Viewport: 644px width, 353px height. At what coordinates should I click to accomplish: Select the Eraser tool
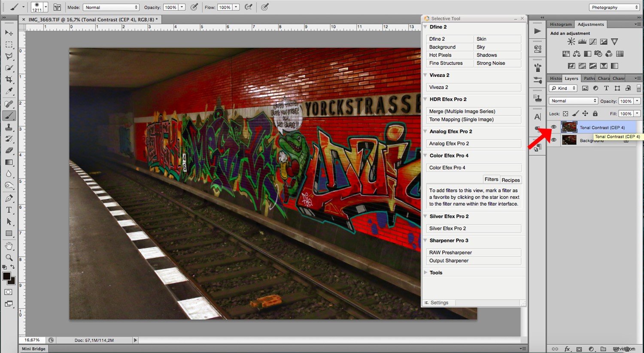9,150
